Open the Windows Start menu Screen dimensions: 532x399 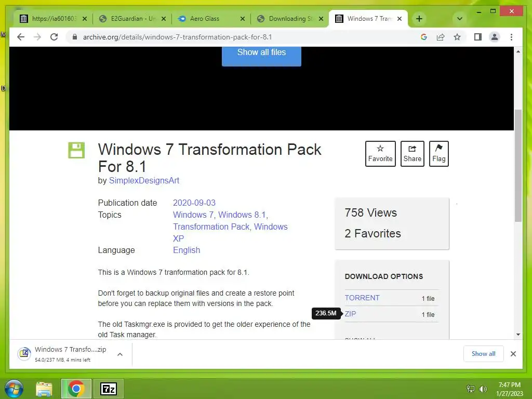click(x=14, y=389)
